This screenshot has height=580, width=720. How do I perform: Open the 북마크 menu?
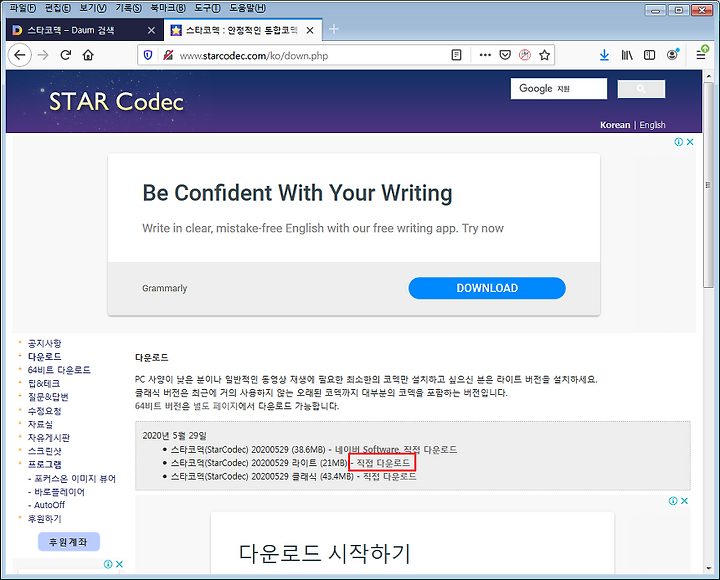pyautogui.click(x=168, y=8)
